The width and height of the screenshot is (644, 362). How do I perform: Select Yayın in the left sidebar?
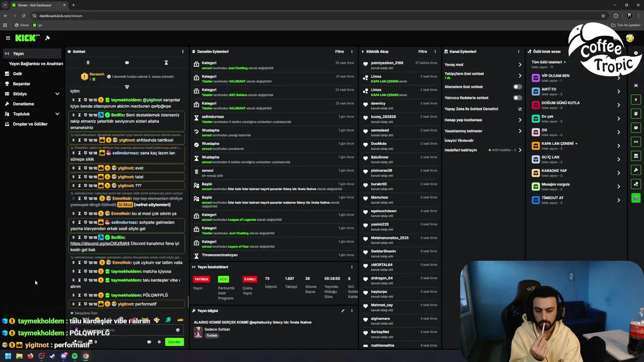coord(32,53)
